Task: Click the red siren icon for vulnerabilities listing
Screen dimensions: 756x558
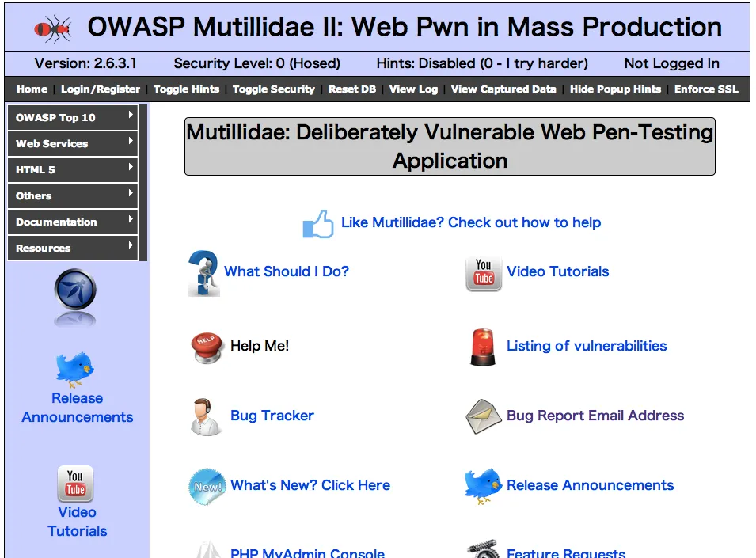Action: (x=484, y=346)
